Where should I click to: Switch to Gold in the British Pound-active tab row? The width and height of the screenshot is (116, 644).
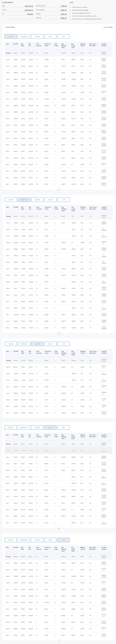click(x=64, y=200)
